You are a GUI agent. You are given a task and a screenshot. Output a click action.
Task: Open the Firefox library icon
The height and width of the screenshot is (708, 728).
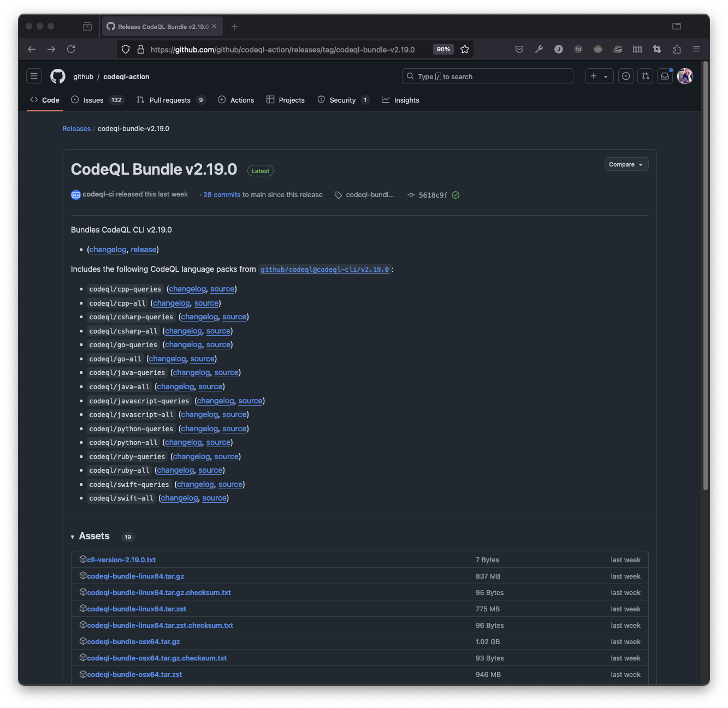pyautogui.click(x=637, y=49)
